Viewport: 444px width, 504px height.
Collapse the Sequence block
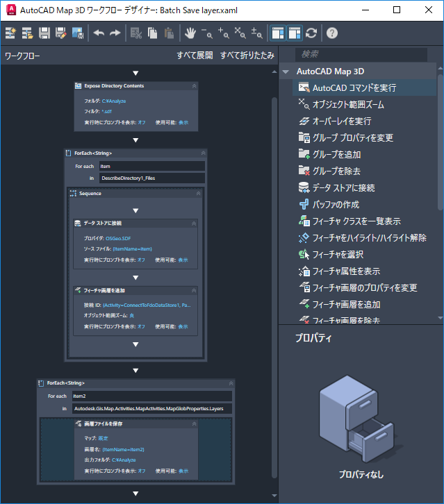(x=198, y=193)
